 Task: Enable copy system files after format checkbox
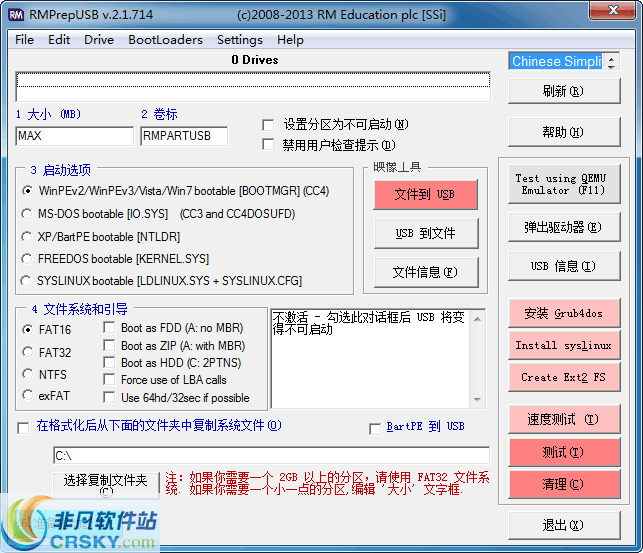tap(23, 429)
